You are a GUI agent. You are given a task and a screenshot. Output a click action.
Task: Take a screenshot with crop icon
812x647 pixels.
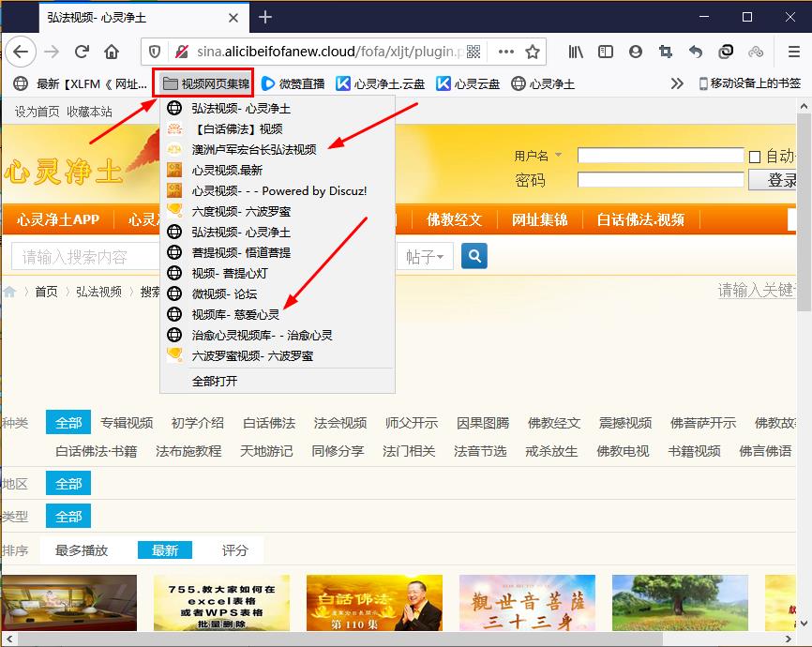666,52
